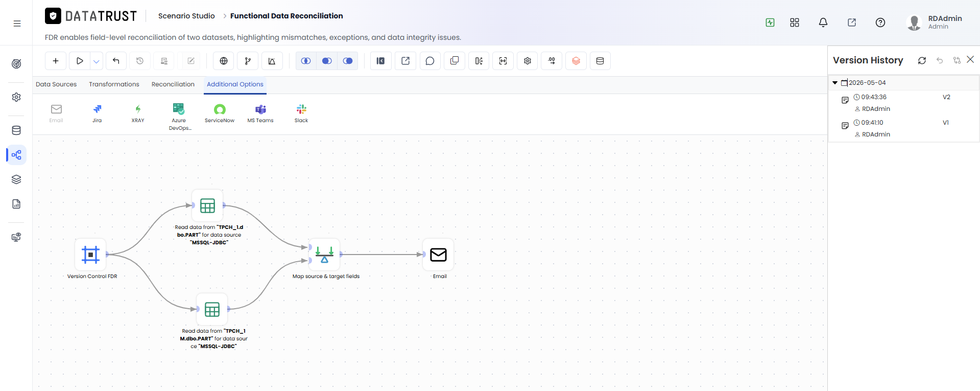
Task: Open notifications bell
Action: tap(823, 22)
